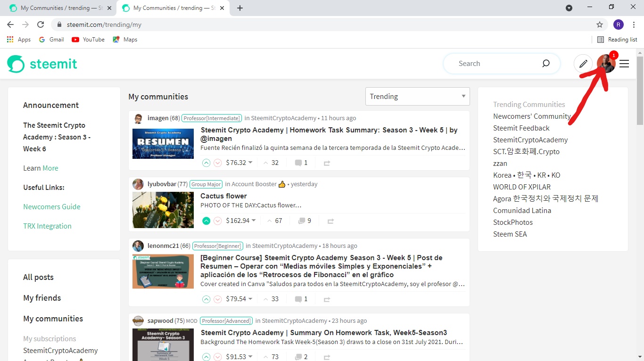This screenshot has height=361, width=644.
Task: Show voters list for 32 votes
Action: (x=271, y=163)
